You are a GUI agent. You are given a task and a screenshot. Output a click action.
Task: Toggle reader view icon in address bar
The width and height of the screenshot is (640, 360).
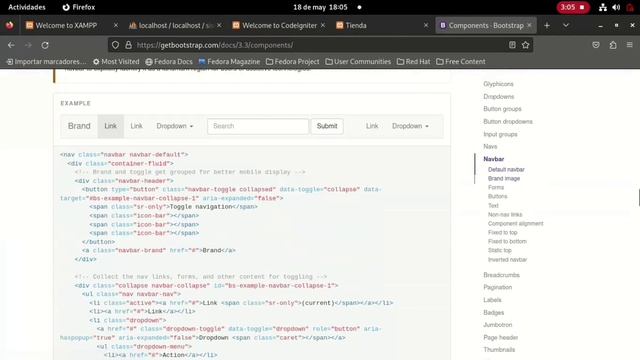click(x=512, y=45)
